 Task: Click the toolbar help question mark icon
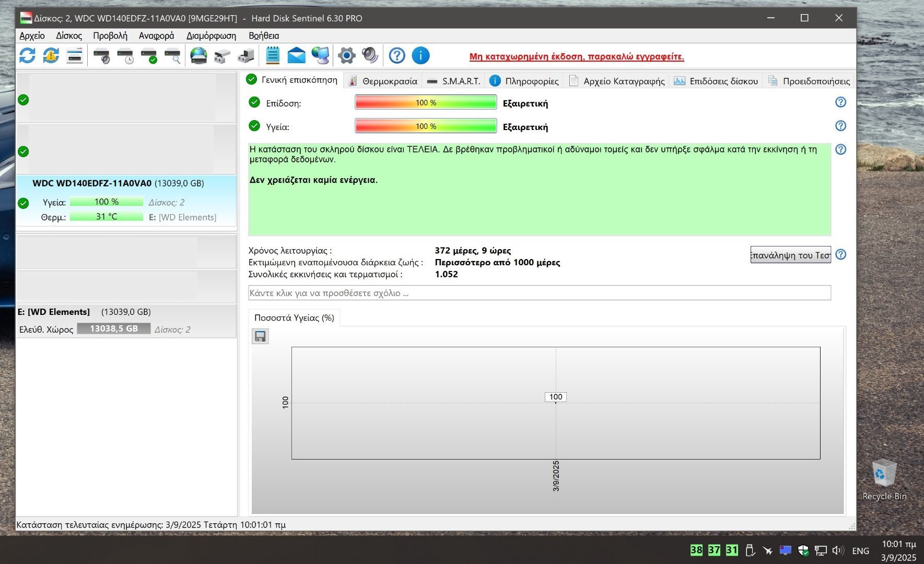click(x=397, y=55)
